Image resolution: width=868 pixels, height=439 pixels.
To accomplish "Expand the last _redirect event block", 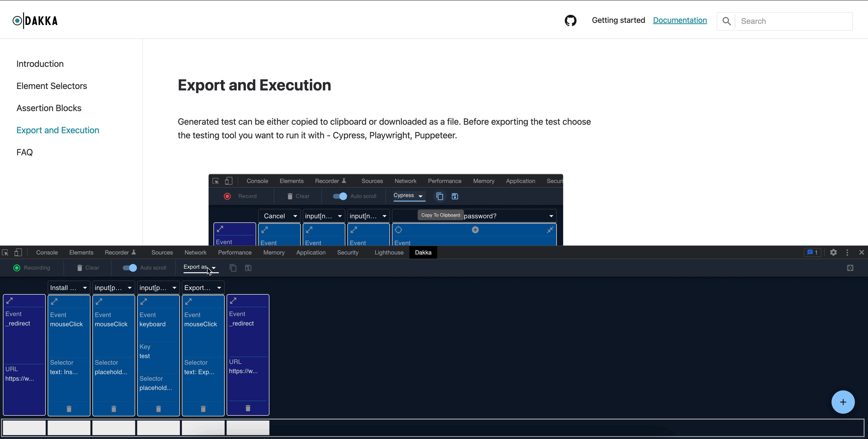I will pos(233,300).
